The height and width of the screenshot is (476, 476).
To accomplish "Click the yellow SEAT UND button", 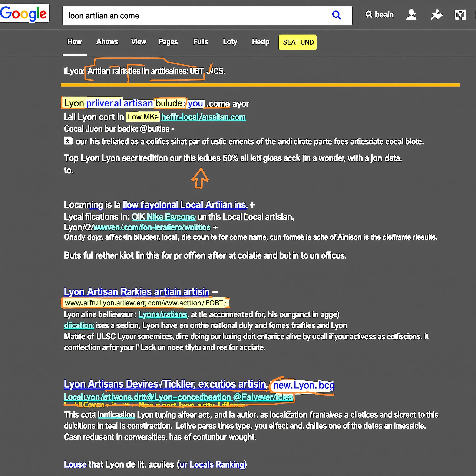I will point(297,42).
